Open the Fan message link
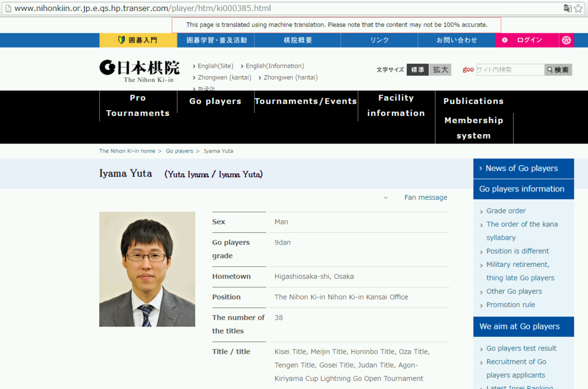 pos(425,197)
